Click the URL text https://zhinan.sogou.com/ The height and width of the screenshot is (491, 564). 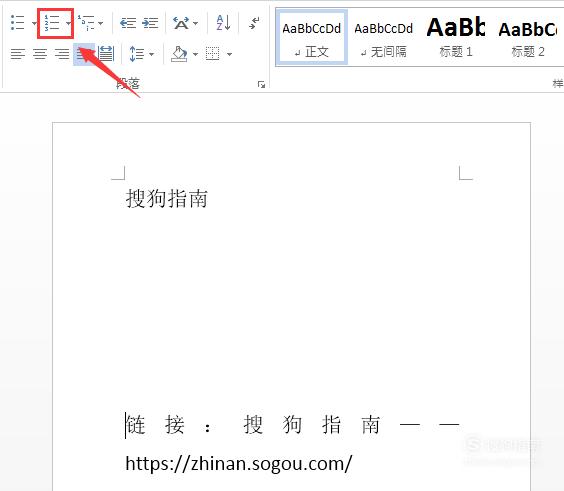click(x=239, y=464)
